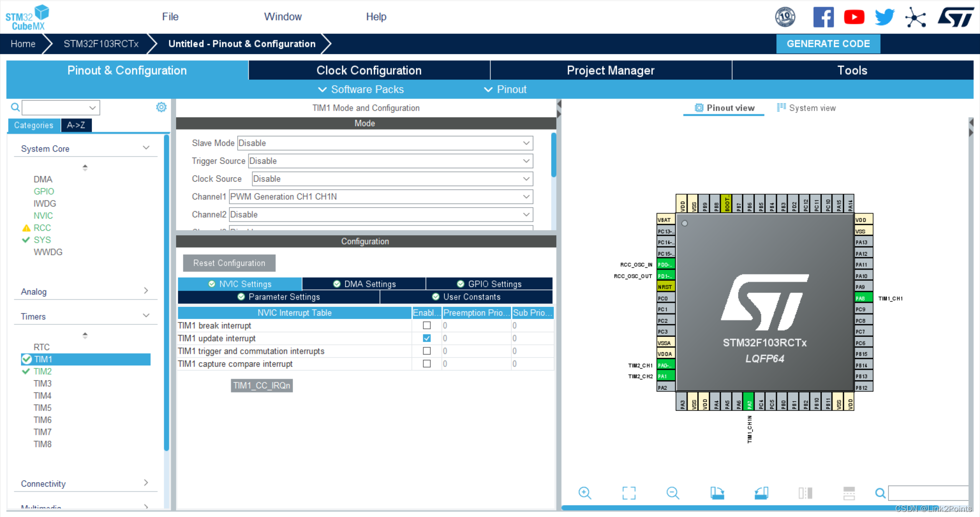Image resolution: width=980 pixels, height=517 pixels.
Task: Open the Slave Mode dropdown
Action: [x=385, y=143]
